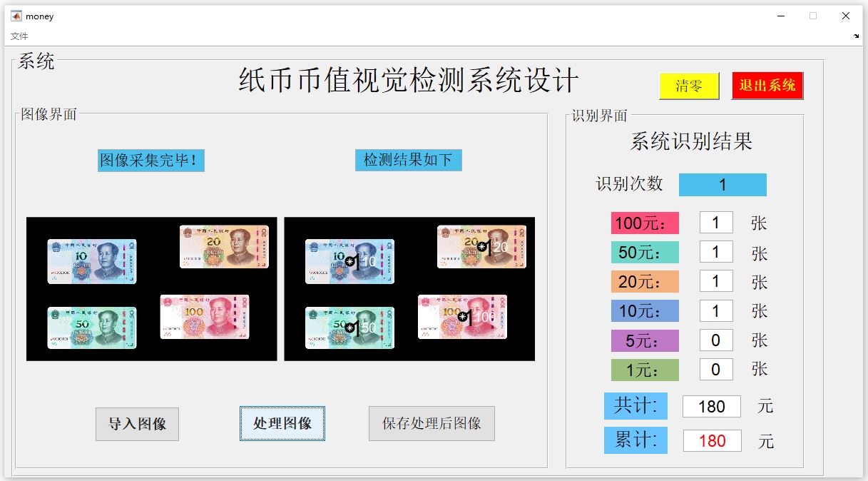Click the 1元 count input field
Image resolution: width=868 pixels, height=481 pixels.
tap(716, 370)
